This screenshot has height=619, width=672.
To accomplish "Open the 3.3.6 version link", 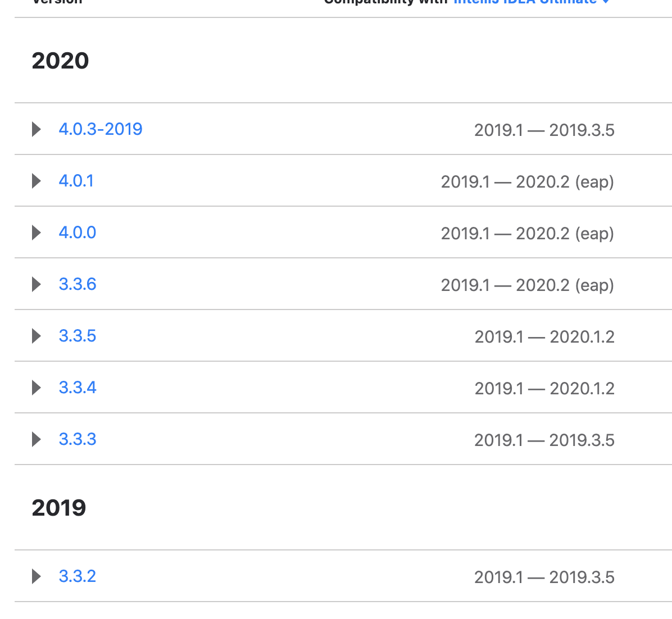I will [78, 284].
